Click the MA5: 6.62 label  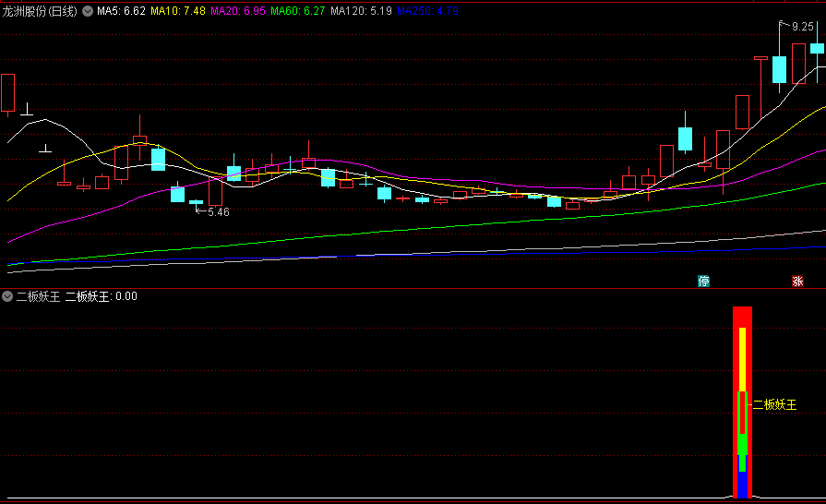[x=121, y=11]
